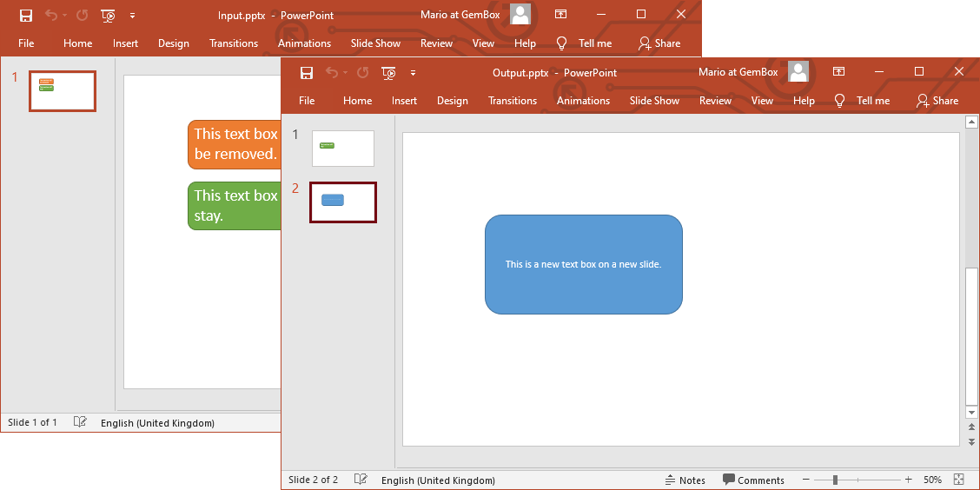Image resolution: width=980 pixels, height=490 pixels.
Task: Click Save icon in Output.pptx window
Action: click(x=307, y=73)
